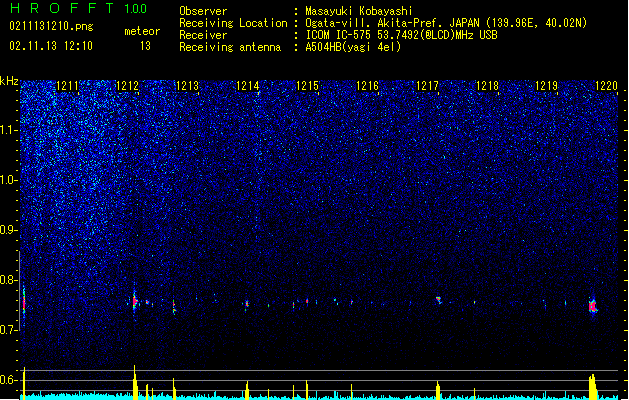Select observer name Masayuki Kobayashi

358,11
